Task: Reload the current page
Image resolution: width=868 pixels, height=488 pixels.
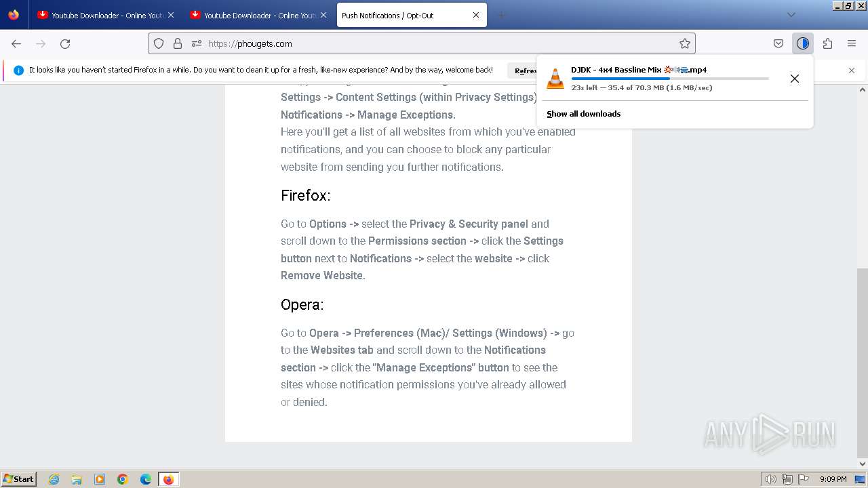Action: (x=65, y=43)
